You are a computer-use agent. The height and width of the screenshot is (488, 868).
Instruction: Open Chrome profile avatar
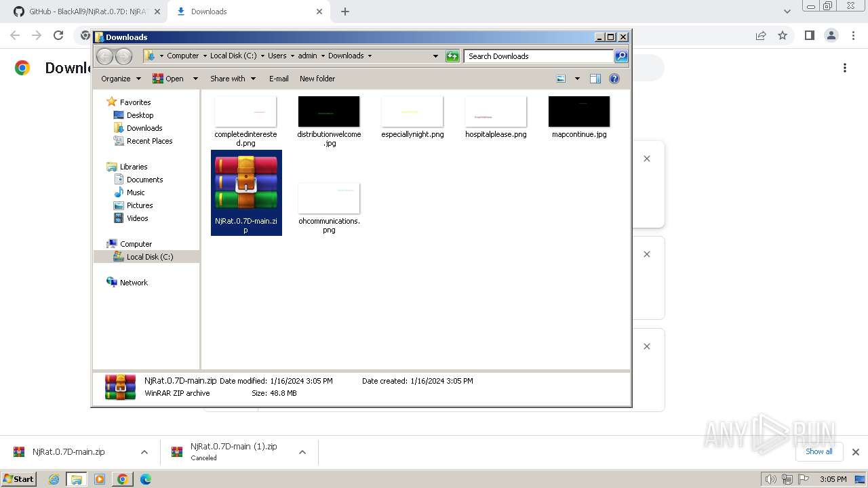point(831,36)
